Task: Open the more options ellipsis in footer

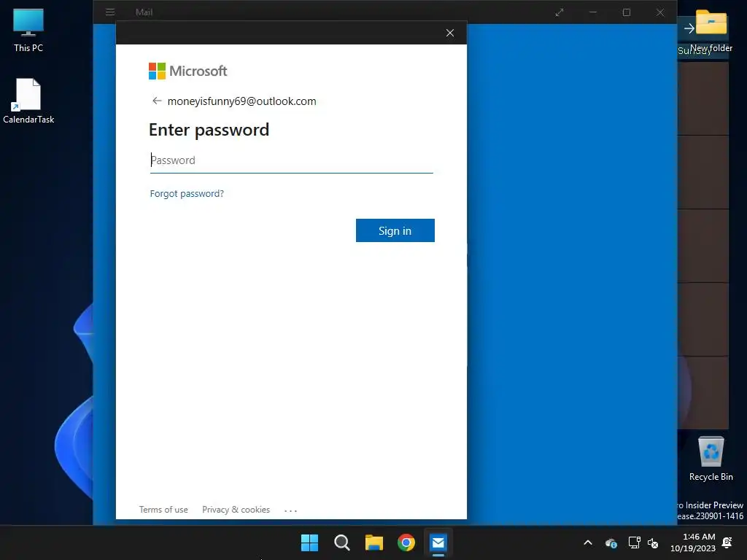Action: coord(290,510)
